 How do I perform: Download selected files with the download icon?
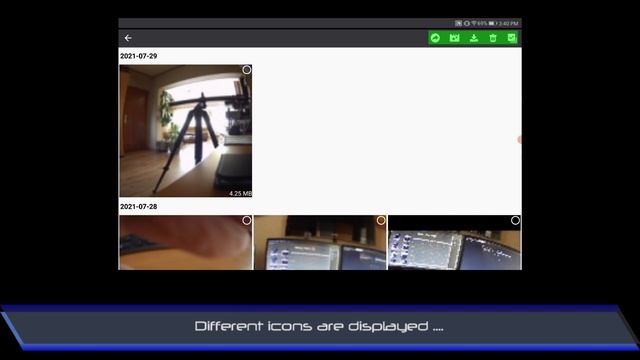(473, 38)
